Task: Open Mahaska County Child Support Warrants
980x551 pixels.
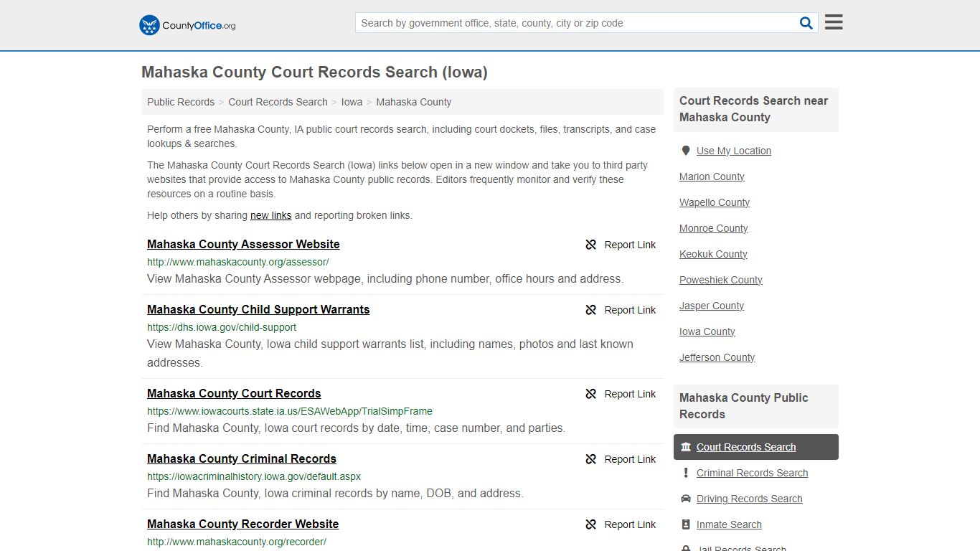Action: tap(258, 309)
